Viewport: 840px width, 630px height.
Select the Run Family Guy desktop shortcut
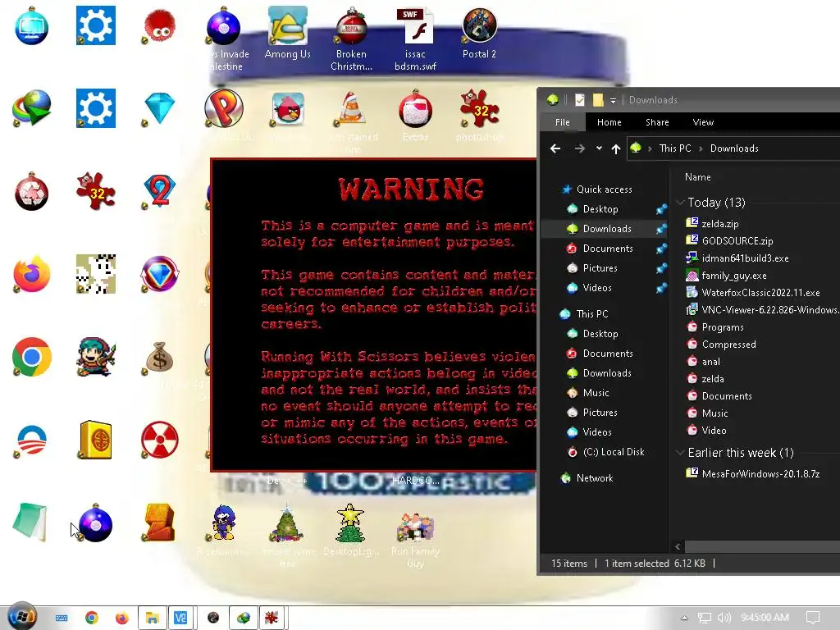[x=415, y=538]
